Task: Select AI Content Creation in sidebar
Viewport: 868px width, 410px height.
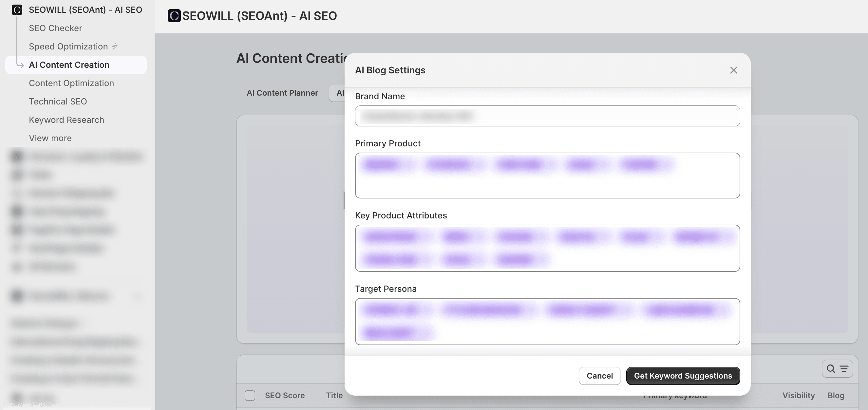Action: [x=69, y=65]
